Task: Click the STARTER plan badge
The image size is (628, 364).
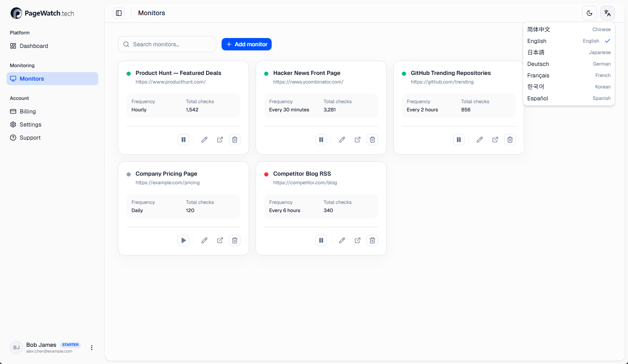Action: pyautogui.click(x=70, y=345)
